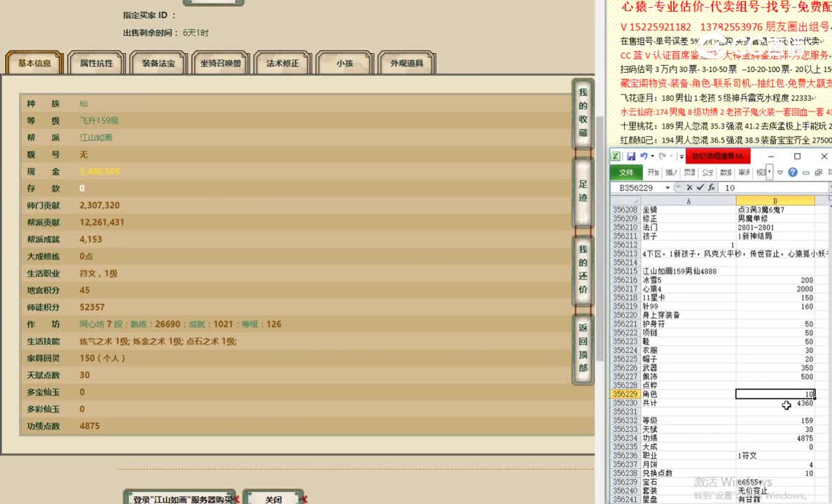This screenshot has height=504, width=832.
Task: Open the Insert Function fx icon
Action: coord(712,187)
